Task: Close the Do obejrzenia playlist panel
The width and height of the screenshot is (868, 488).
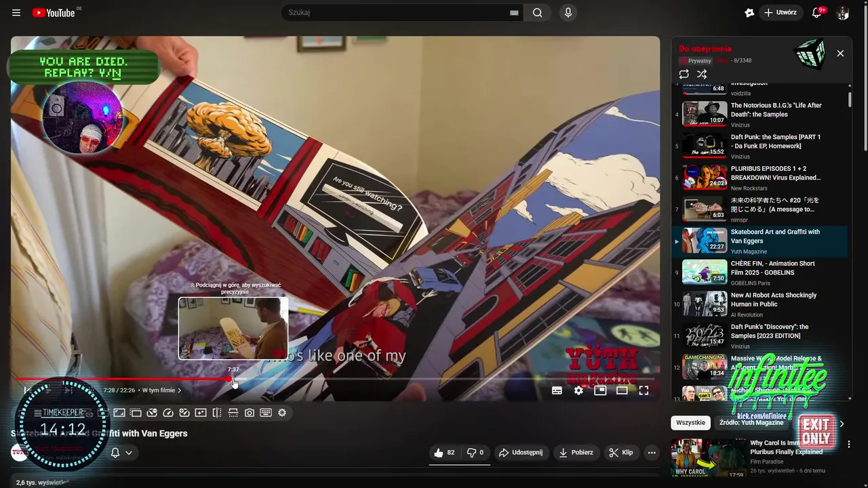Action: coord(840,54)
